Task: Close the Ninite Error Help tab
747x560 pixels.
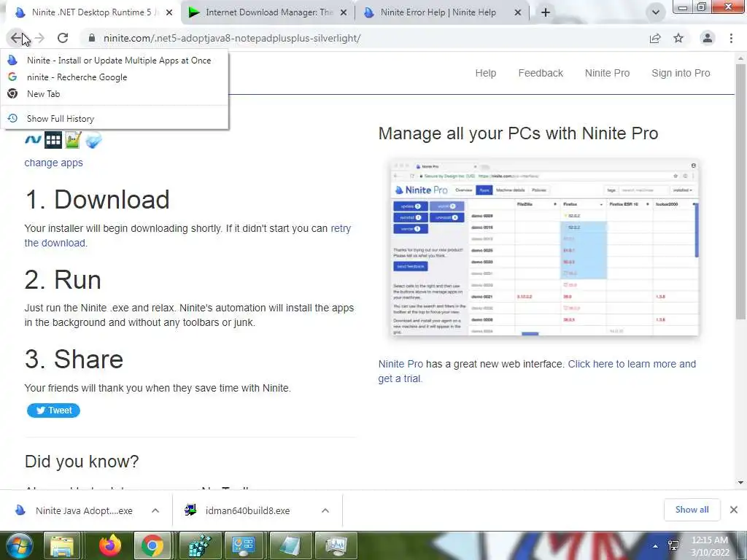Action: tap(518, 13)
